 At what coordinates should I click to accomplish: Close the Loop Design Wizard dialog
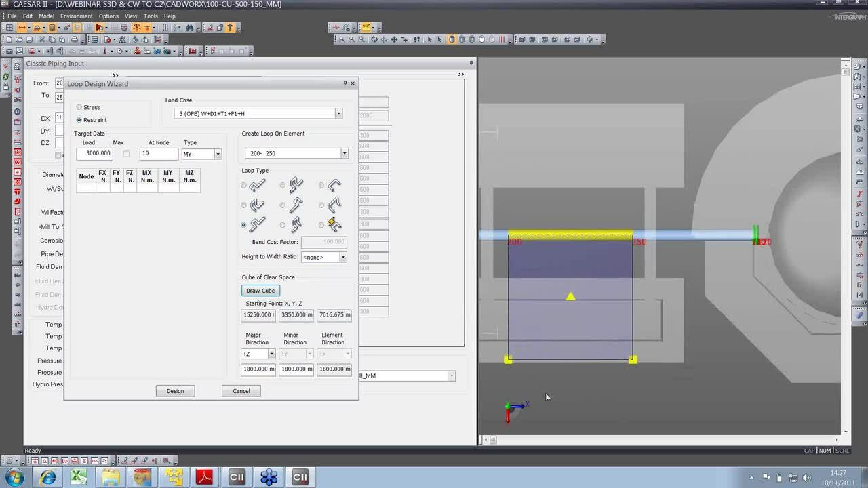click(353, 83)
